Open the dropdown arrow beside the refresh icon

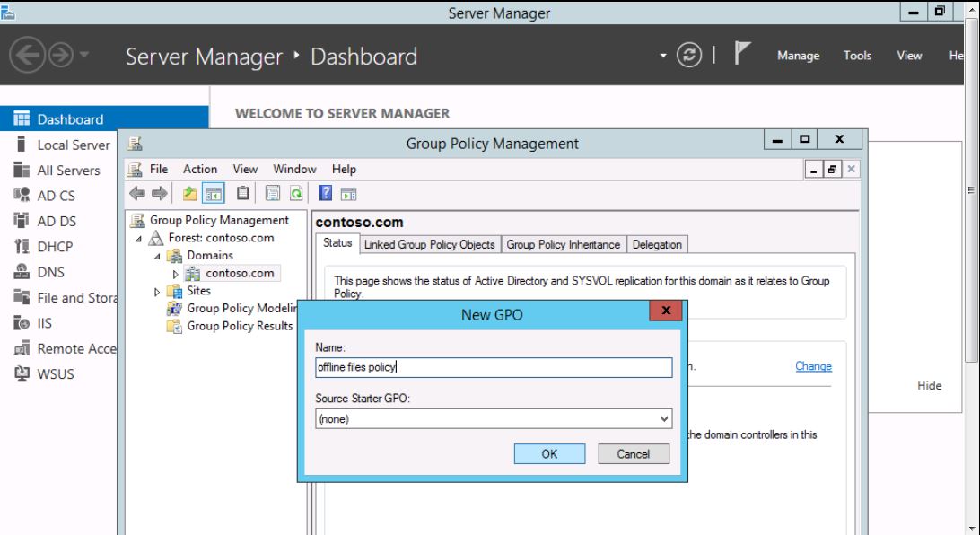click(x=662, y=56)
